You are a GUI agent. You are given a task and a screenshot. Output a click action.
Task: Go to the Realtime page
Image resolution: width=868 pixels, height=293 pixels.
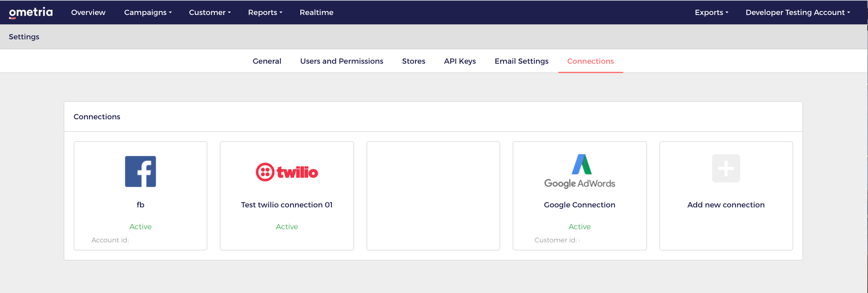pos(316,12)
